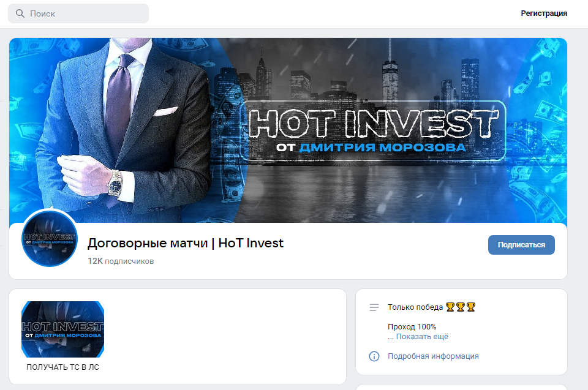Image resolution: width=588 pixels, height=390 pixels.
Task: Subscribe with the Подписаться button
Action: pyautogui.click(x=521, y=245)
